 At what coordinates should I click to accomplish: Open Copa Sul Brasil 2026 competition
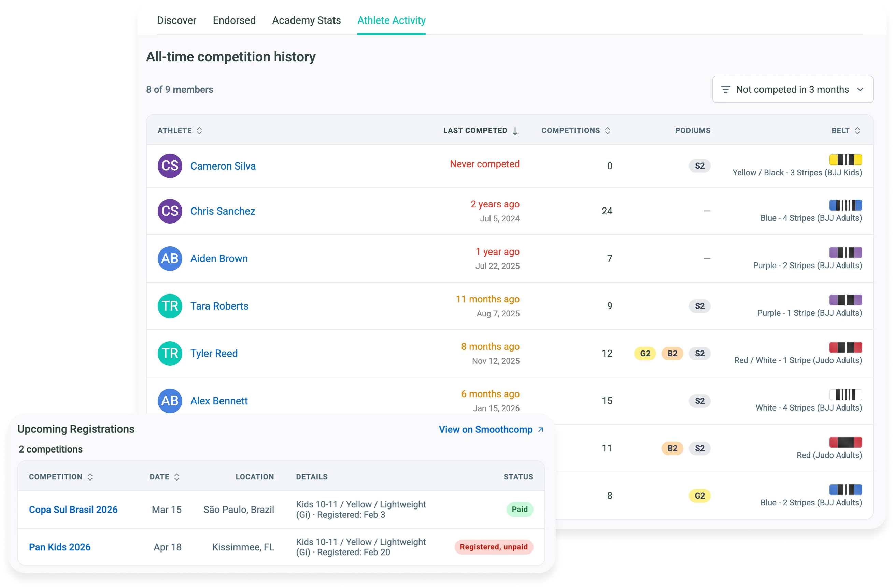pos(73,509)
